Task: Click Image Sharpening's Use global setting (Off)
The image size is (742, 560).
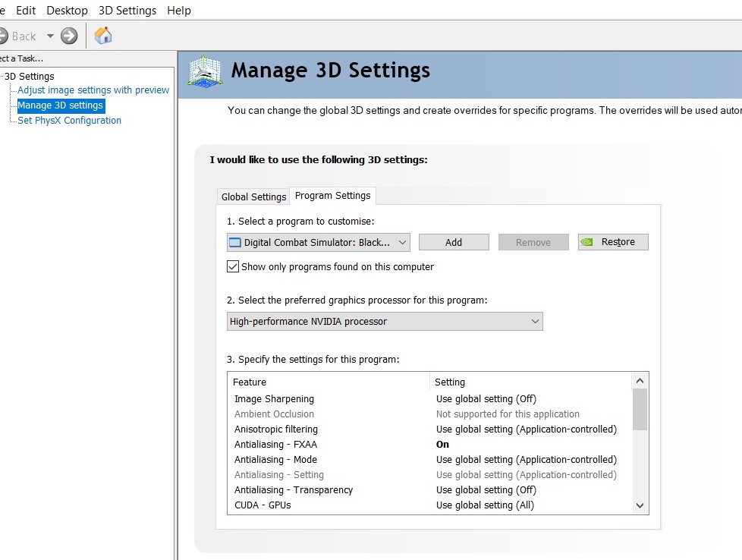Action: [x=486, y=398]
